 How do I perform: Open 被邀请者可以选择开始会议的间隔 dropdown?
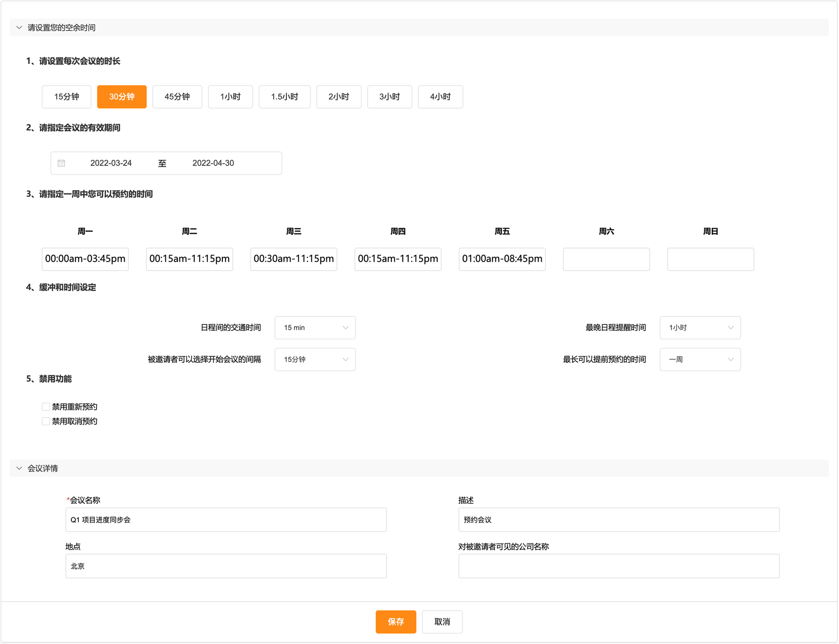coord(315,360)
